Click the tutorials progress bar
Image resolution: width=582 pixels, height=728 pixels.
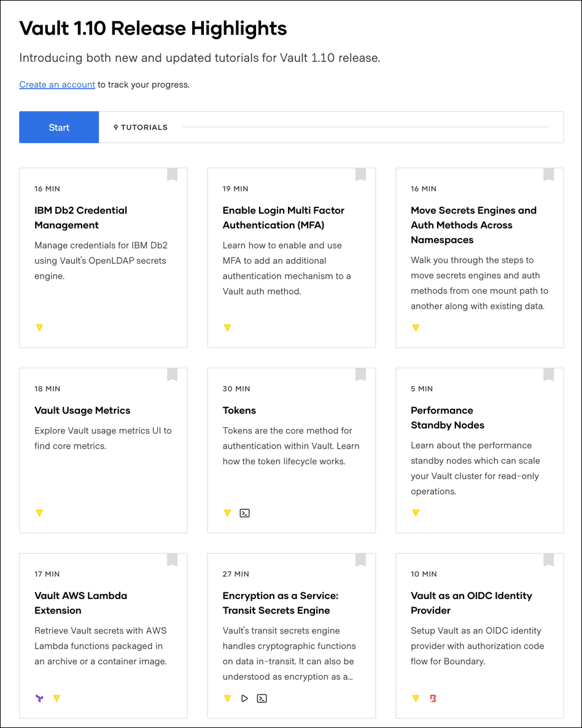pos(365,127)
